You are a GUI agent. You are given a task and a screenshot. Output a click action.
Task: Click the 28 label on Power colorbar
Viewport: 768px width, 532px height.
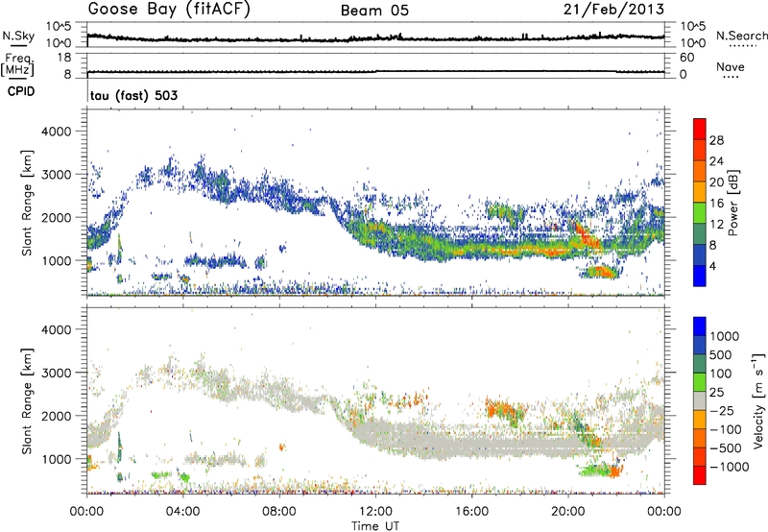(716, 140)
